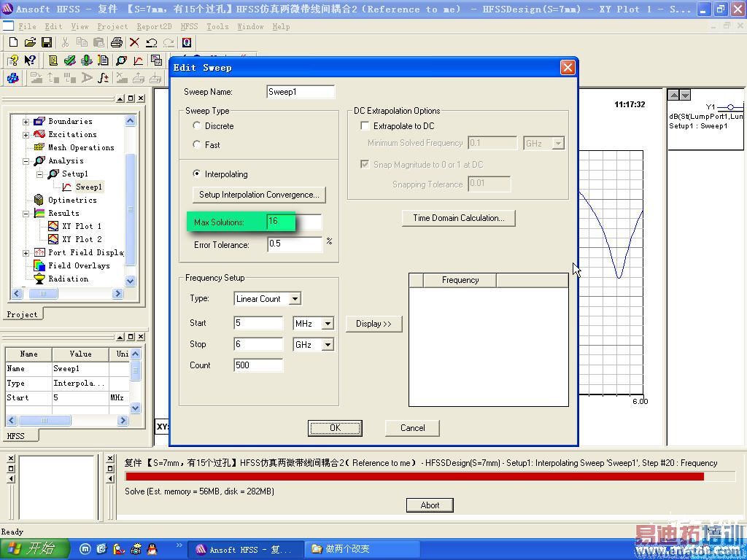Click the project tree vertical scrollbar thumb
The width and height of the screenshot is (747, 560).
coord(130,209)
